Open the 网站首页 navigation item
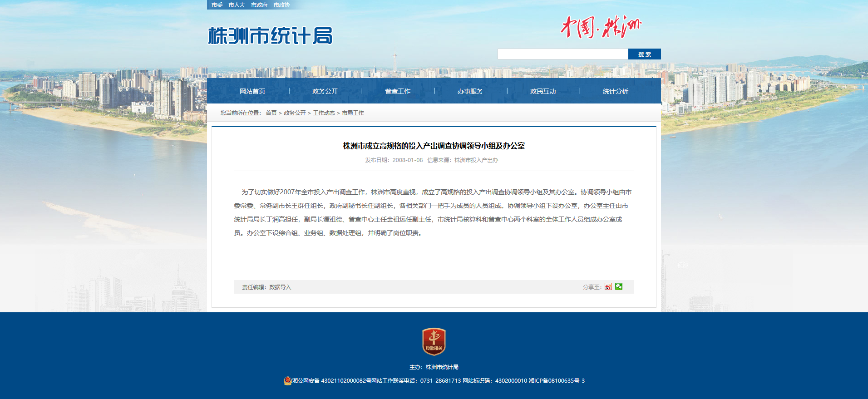 252,91
